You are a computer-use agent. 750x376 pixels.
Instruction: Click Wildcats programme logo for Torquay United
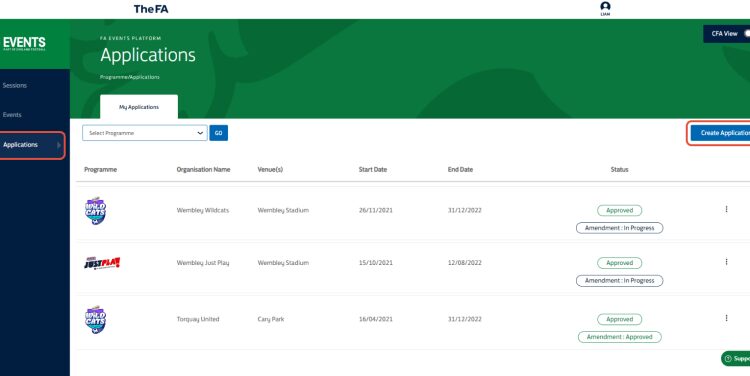(96, 320)
